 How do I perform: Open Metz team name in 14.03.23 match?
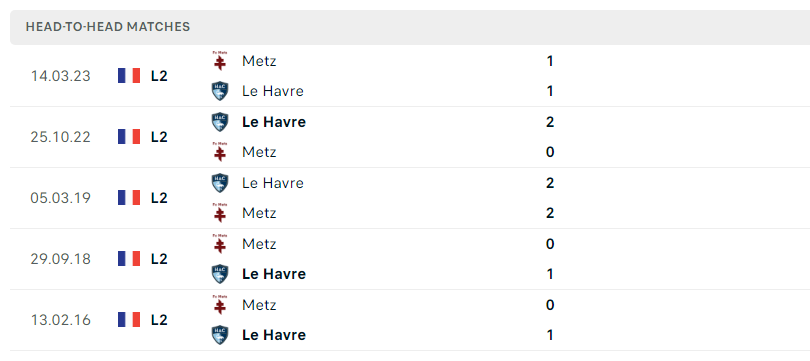[259, 61]
